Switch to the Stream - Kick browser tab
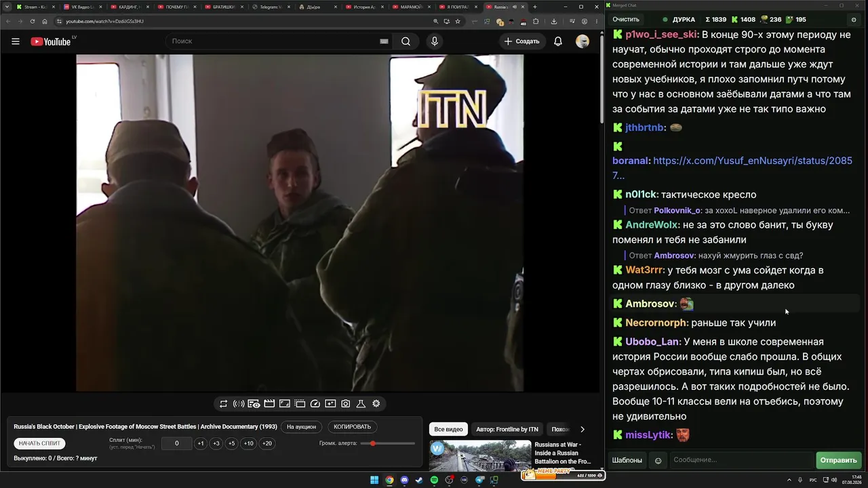This screenshot has height=488, width=868. [35, 7]
